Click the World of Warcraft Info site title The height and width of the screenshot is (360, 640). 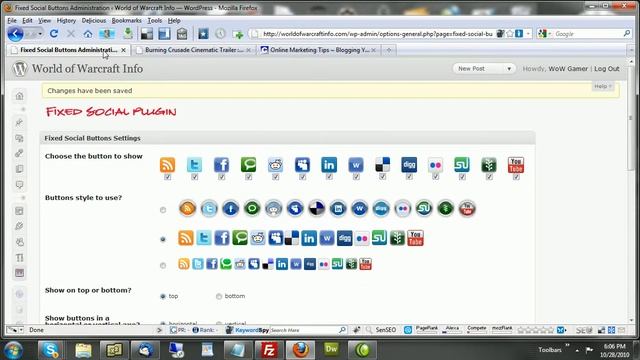(87, 69)
